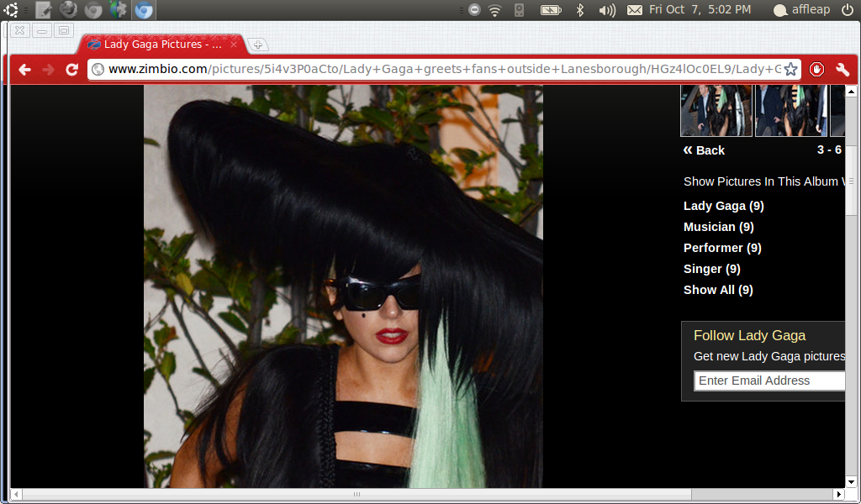The width and height of the screenshot is (861, 504).
Task: Filter pictures by Performer (9)
Action: coord(722,247)
